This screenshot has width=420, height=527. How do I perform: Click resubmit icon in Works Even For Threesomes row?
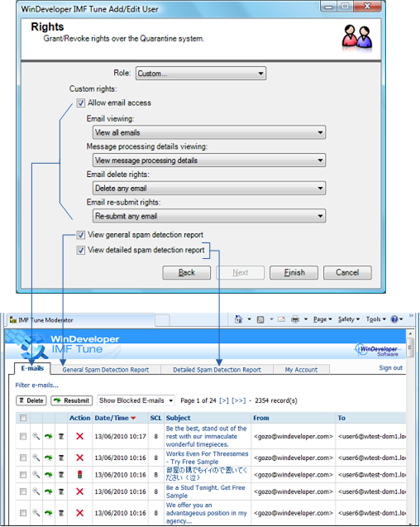49,458
